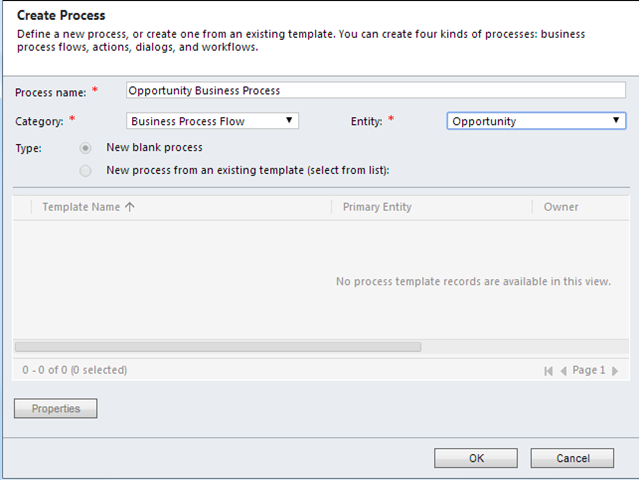Go to the first page of templates

(548, 370)
